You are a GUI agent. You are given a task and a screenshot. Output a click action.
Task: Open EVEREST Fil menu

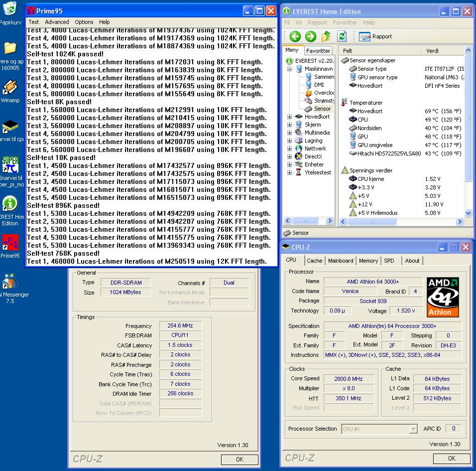[287, 22]
